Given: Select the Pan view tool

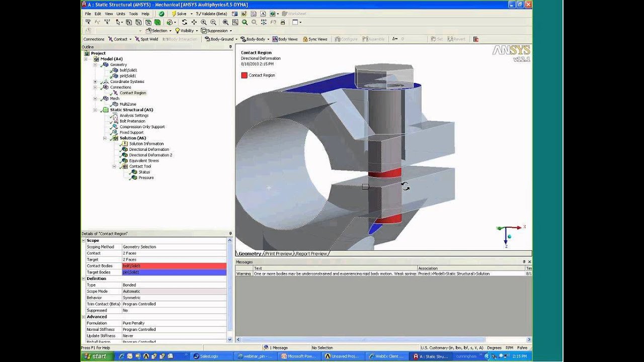Looking at the screenshot, I should point(194,22).
